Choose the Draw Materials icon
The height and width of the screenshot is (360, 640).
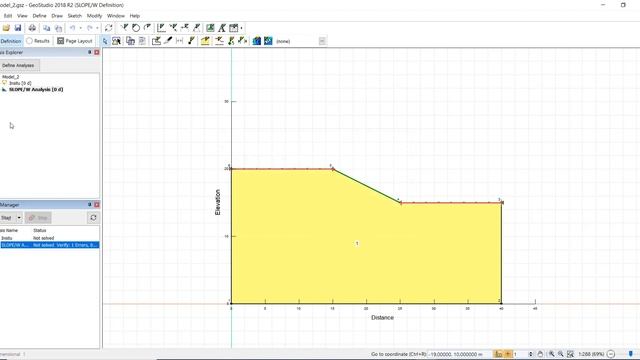[x=168, y=41]
